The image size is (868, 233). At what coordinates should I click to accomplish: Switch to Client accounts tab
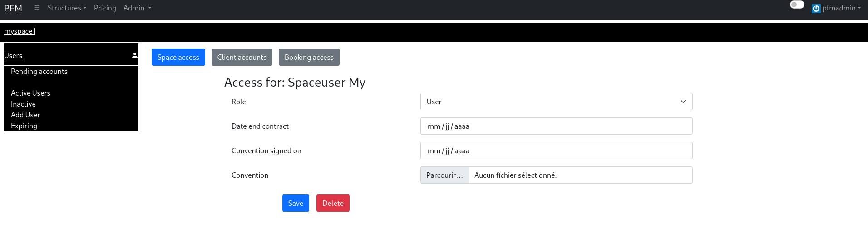pos(242,57)
